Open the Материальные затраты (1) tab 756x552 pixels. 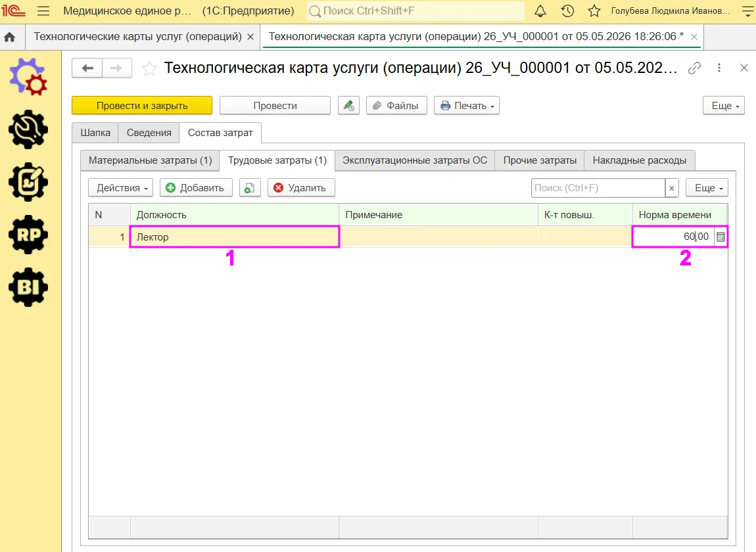tap(151, 160)
